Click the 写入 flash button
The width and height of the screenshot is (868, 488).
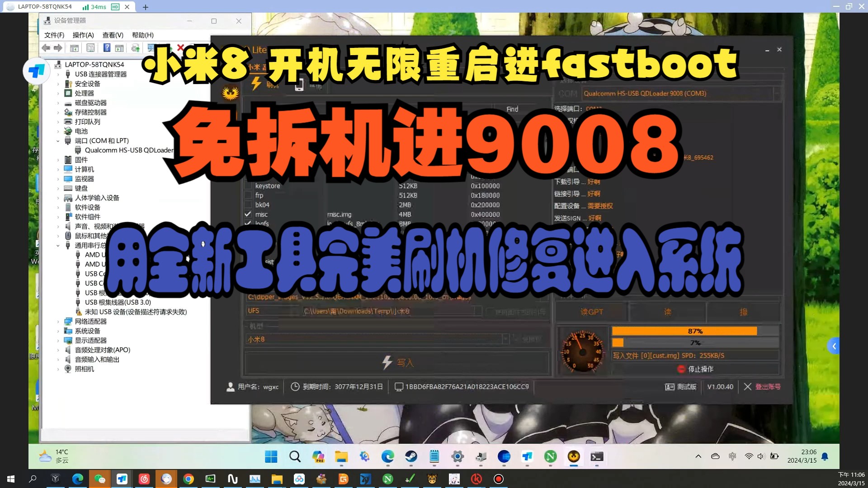pos(397,362)
